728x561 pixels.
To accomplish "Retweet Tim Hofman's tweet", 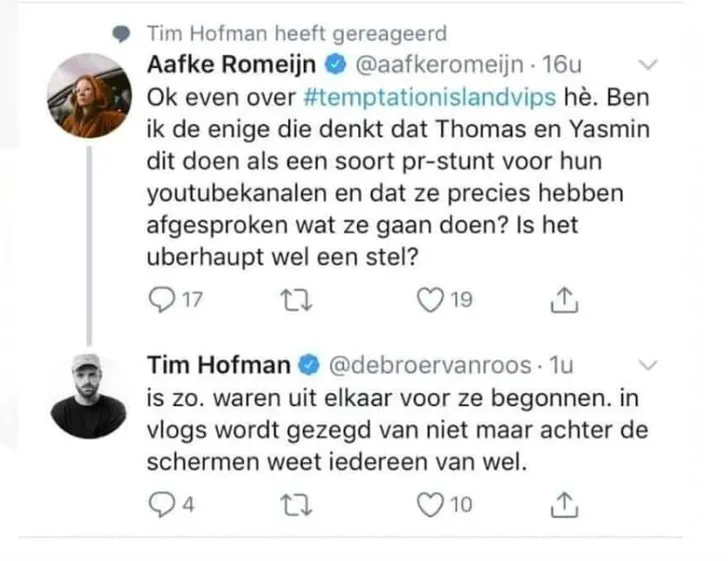I will tap(287, 505).
